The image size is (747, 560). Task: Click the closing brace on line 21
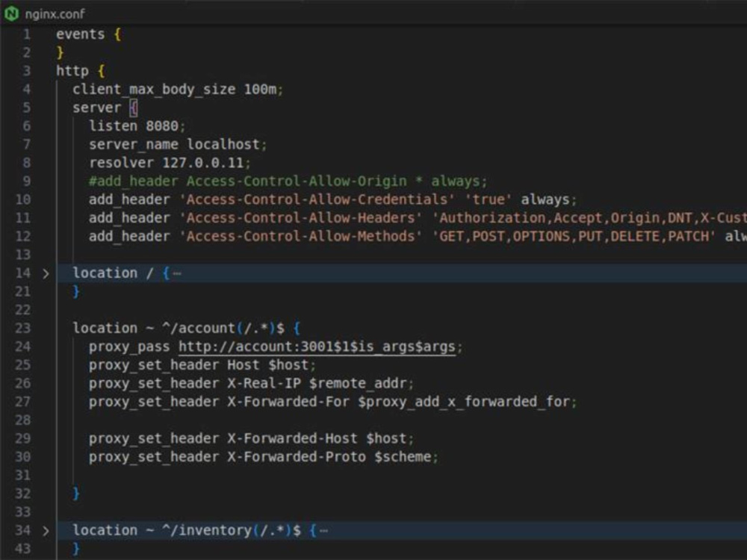click(76, 291)
